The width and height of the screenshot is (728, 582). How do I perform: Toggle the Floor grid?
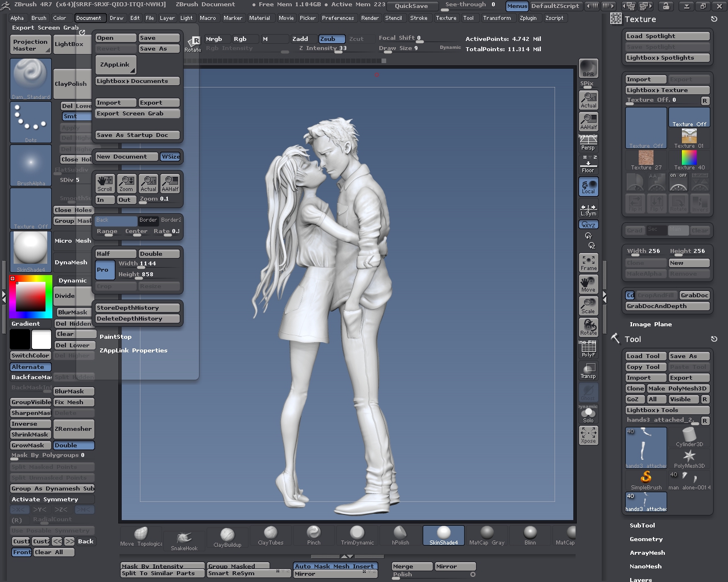pyautogui.click(x=588, y=165)
